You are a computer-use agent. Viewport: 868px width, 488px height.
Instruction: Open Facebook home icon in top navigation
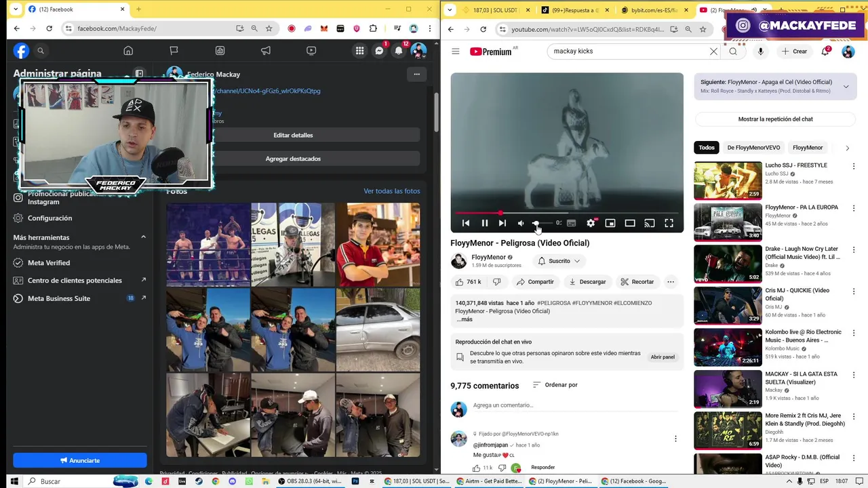128,51
